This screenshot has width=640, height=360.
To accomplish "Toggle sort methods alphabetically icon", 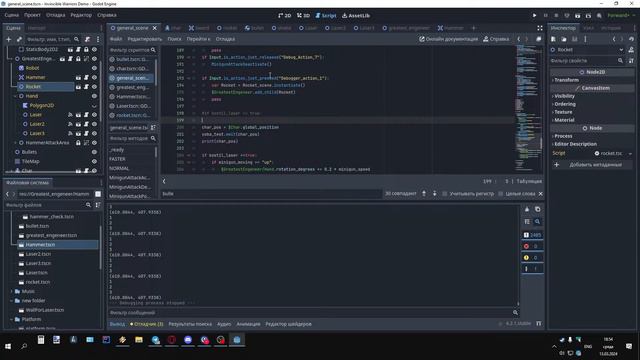I will pyautogui.click(x=153, y=128).
